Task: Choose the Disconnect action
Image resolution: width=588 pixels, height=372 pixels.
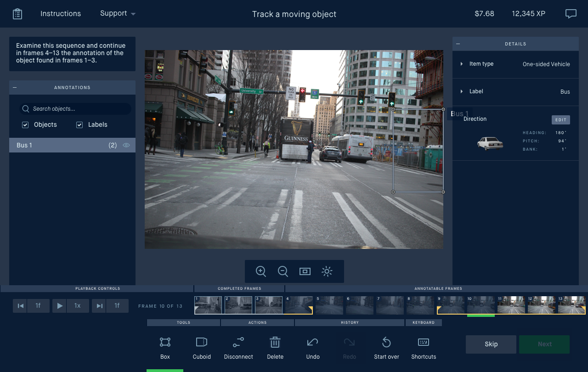Action: click(x=238, y=347)
